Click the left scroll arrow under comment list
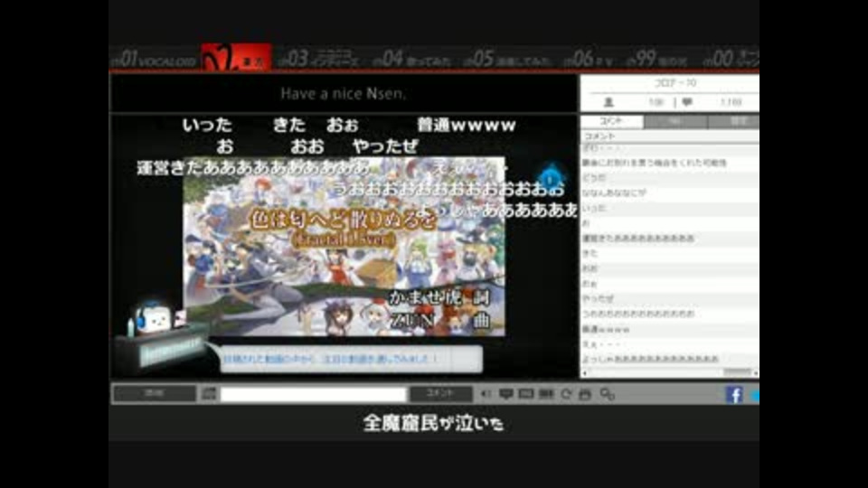 (x=584, y=372)
